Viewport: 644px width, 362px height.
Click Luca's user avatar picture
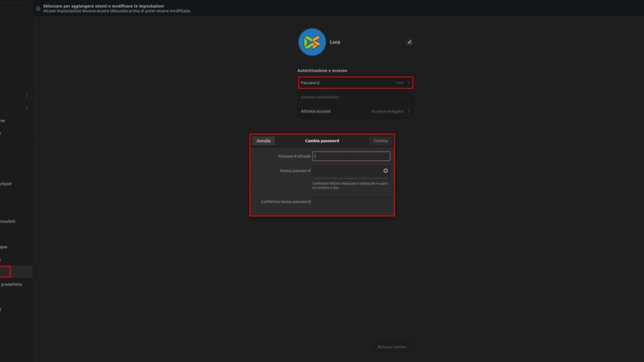[x=312, y=42]
